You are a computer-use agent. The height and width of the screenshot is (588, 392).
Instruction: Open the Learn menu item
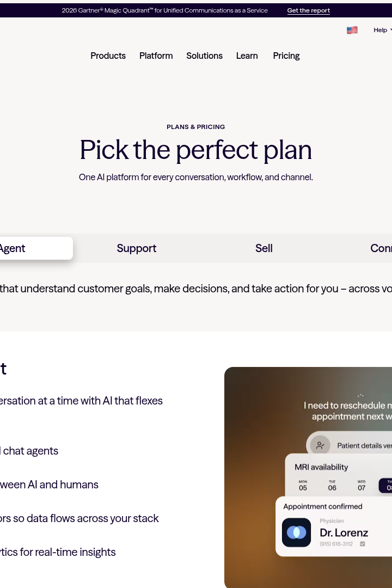pos(247,56)
